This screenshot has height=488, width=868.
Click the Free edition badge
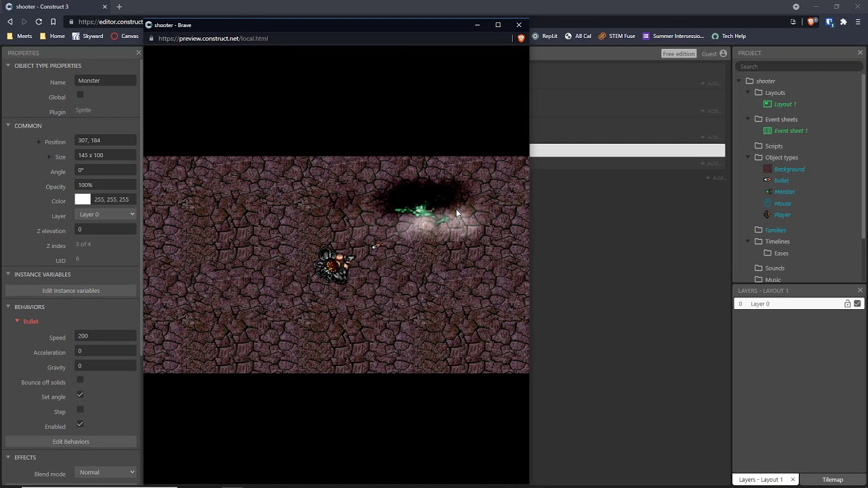tap(679, 54)
